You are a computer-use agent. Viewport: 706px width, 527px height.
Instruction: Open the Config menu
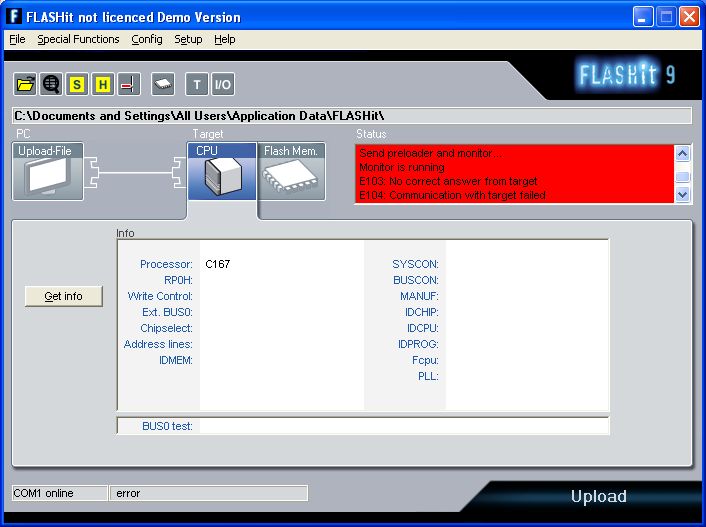[x=147, y=40]
